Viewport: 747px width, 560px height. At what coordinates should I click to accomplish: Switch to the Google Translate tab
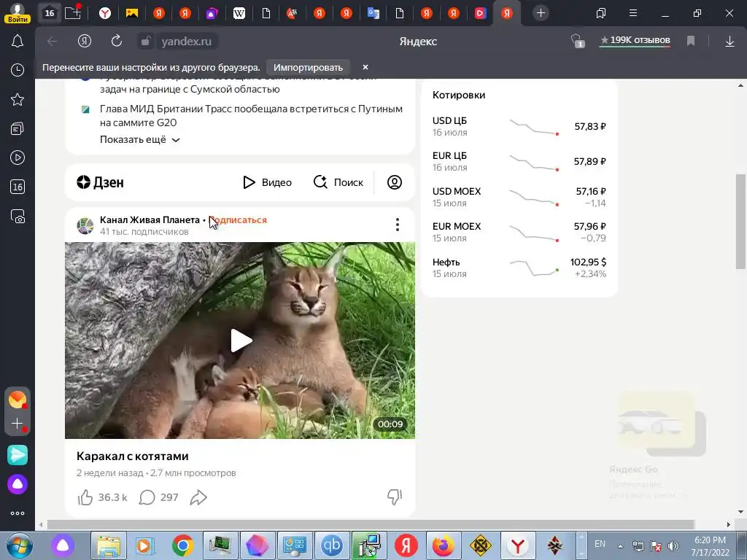373,13
